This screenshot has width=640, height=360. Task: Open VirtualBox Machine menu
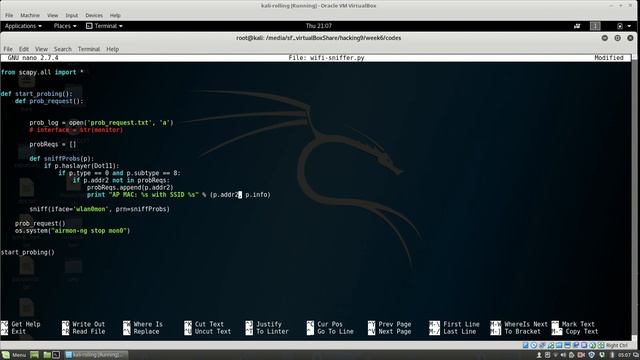(x=30, y=15)
